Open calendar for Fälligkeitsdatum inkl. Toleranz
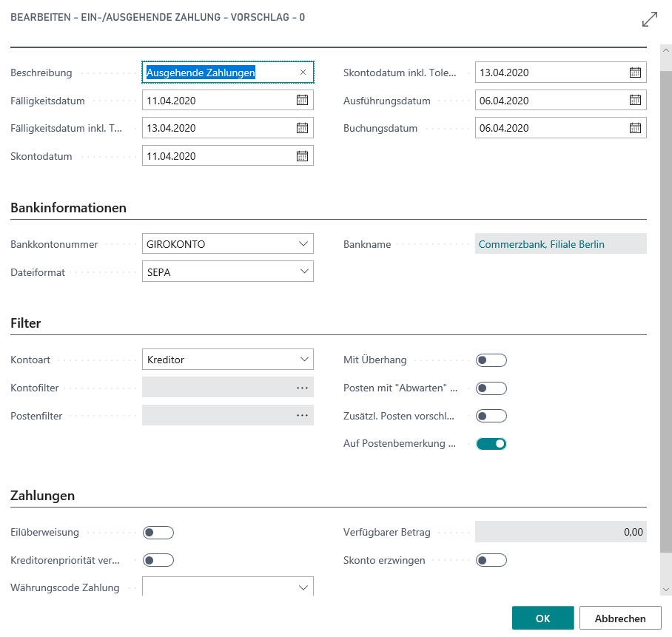Screen dimensions: 672x637 [x=302, y=128]
